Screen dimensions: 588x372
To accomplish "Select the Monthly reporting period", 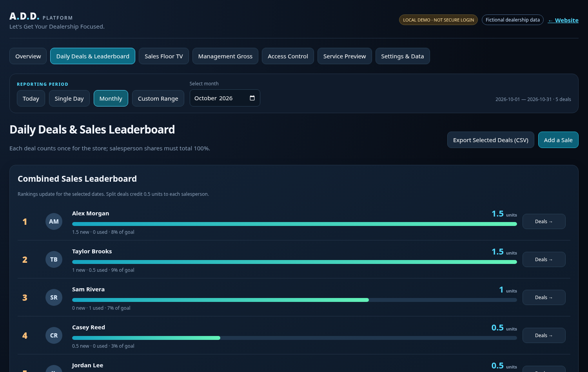I will [x=111, y=98].
